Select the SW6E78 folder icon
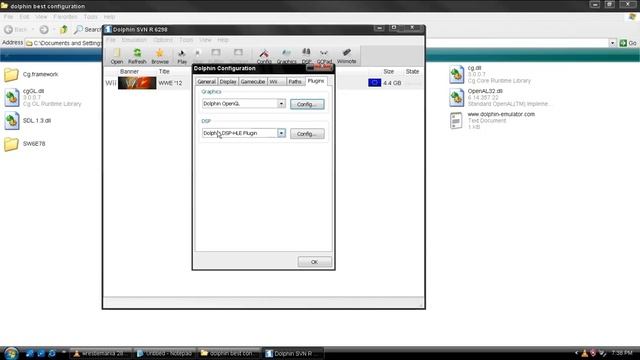 [x=11, y=144]
